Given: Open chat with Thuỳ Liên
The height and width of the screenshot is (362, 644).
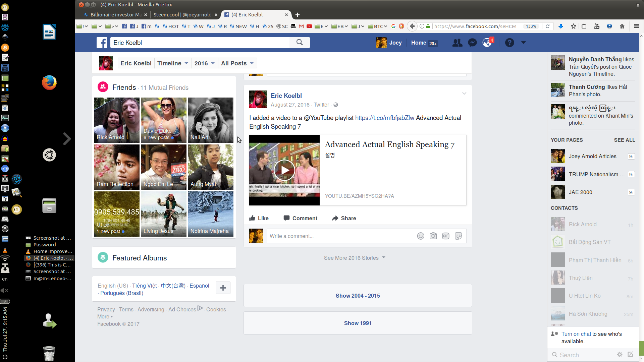Looking at the screenshot, I should click(592, 278).
